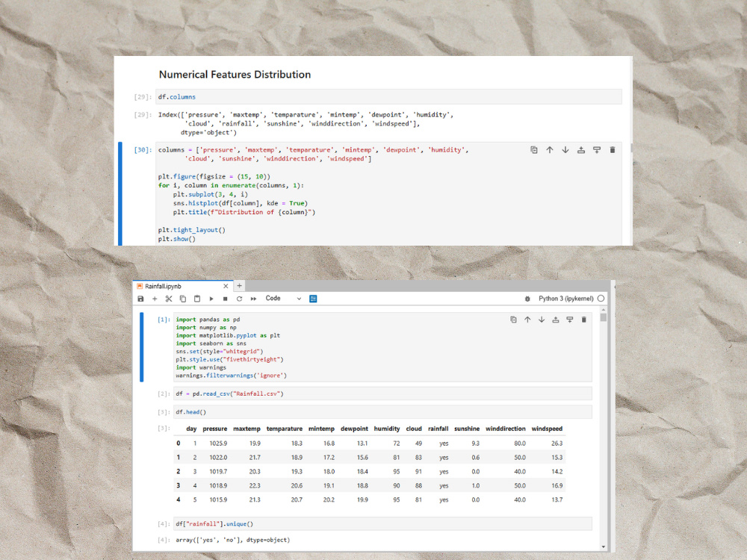
Task: Click the 'temparature' column header
Action: pos(285,429)
